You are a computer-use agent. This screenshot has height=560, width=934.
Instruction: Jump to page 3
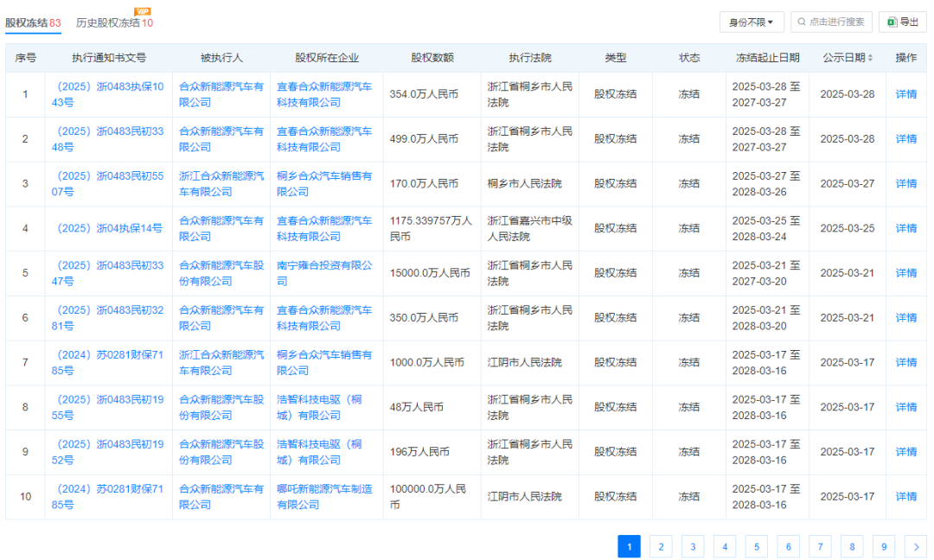[x=693, y=546]
